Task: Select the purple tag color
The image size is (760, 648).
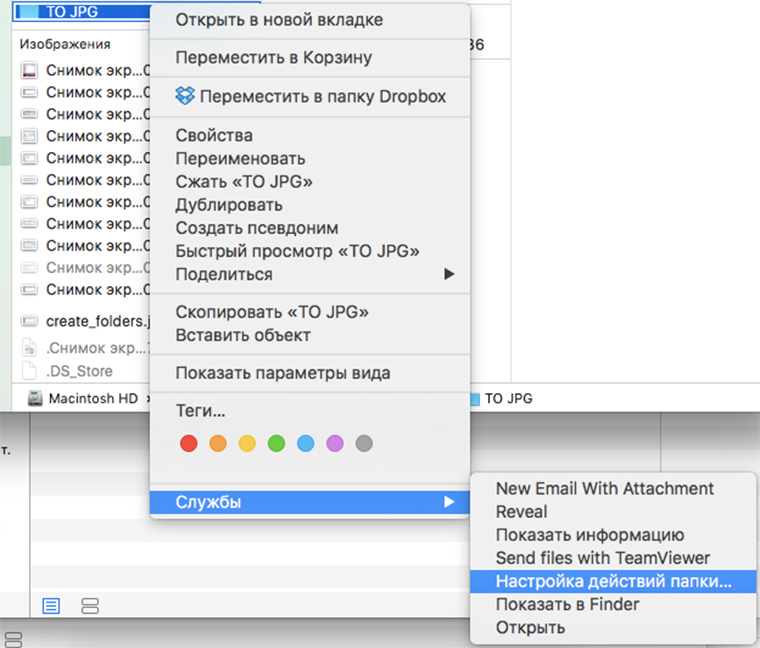Action: 335,443
